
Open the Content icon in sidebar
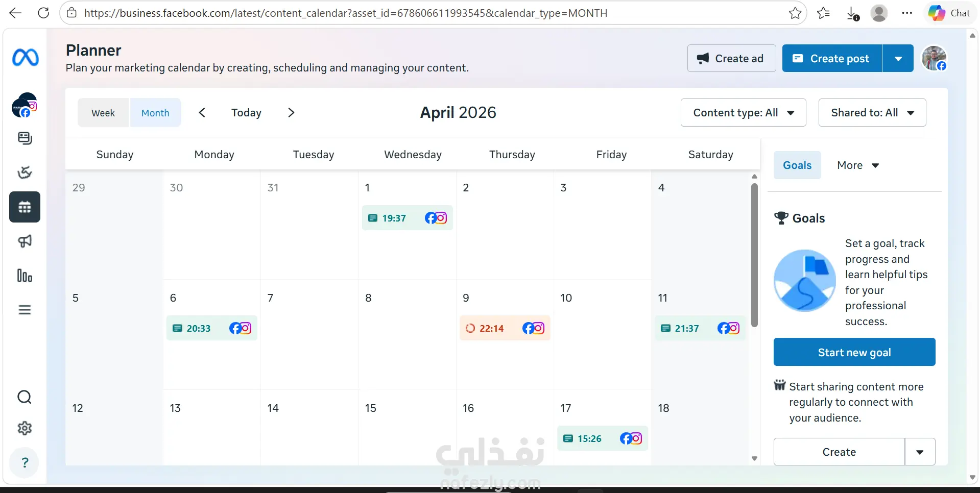[25, 138]
